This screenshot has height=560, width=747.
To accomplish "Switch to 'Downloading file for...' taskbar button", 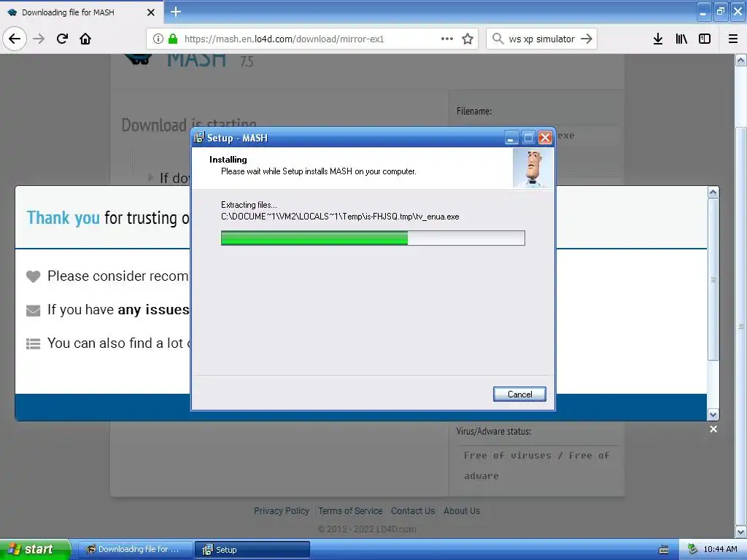I will point(135,550).
